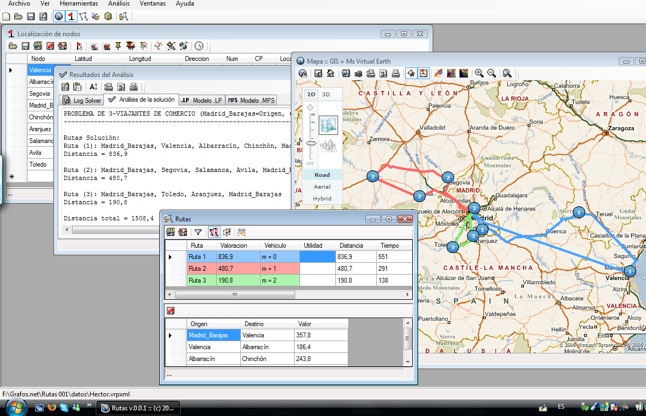
Task: Toggle the globe map window icon in main toolbar
Action: tap(59, 16)
